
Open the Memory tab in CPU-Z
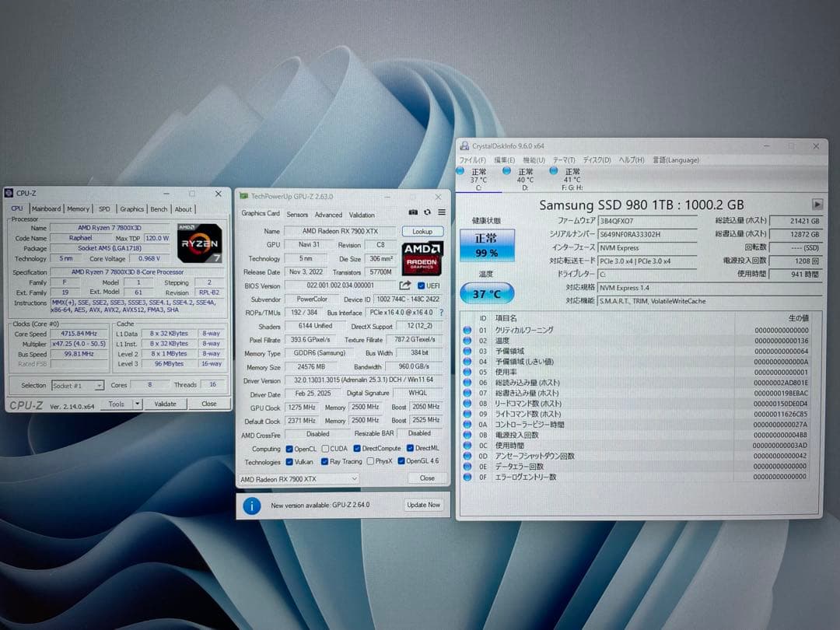(80, 208)
